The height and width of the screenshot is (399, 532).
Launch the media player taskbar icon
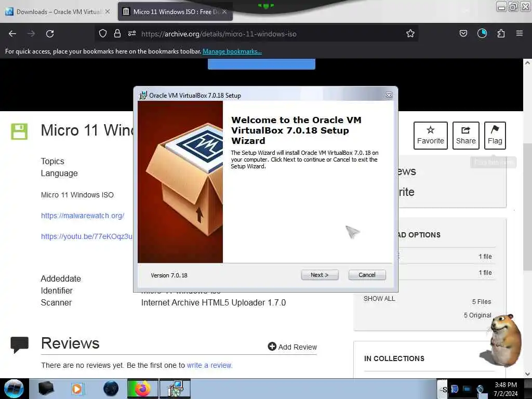pos(77,389)
